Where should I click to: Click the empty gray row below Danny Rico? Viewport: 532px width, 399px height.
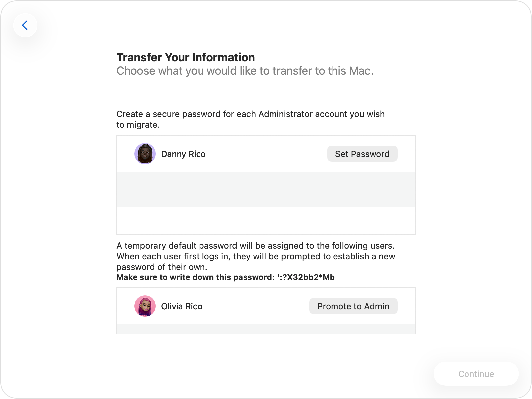click(x=266, y=190)
